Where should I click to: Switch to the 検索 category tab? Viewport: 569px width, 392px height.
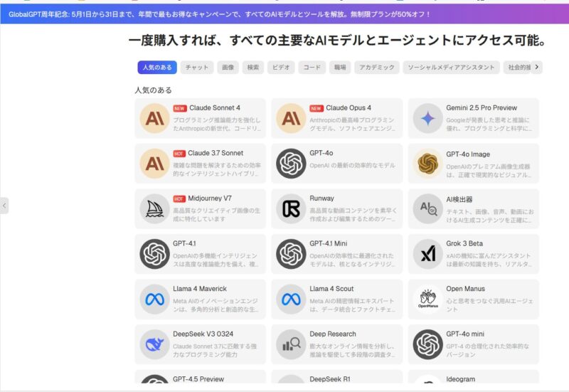click(253, 67)
